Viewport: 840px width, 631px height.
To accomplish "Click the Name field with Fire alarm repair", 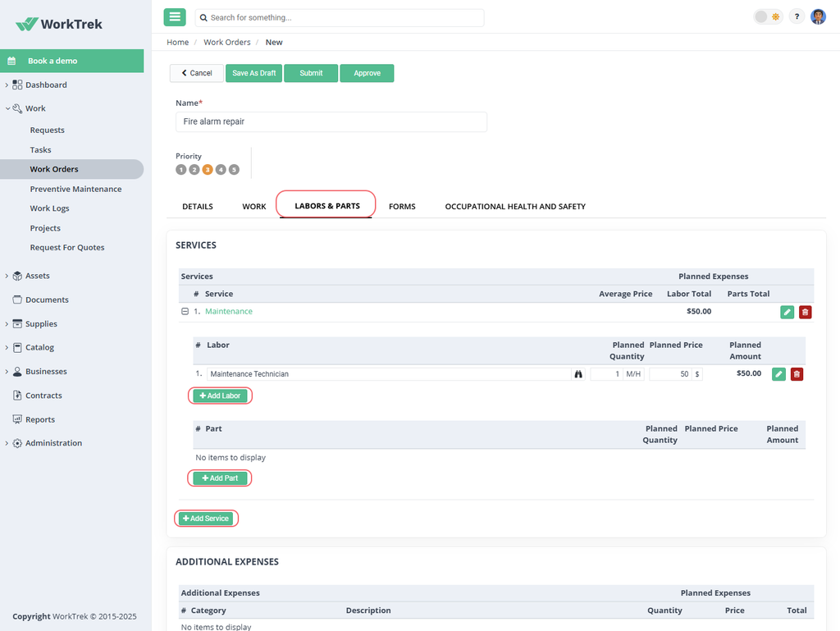I will pos(331,121).
